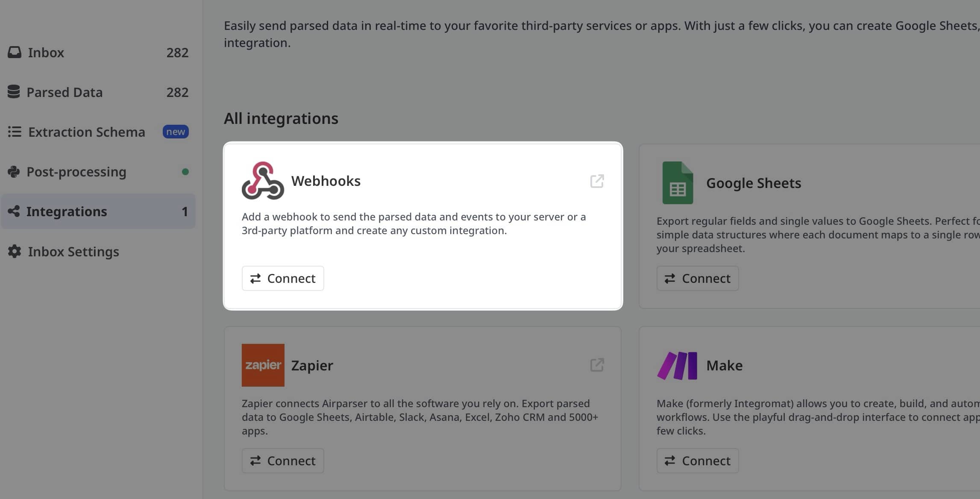
Task: Open the Zapier external link icon
Action: [x=597, y=365]
